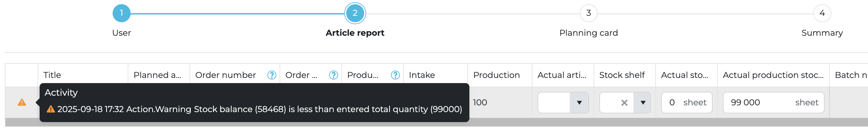This screenshot has width=868, height=134.
Task: Click the Stock shelf column header
Action: coord(622,75)
